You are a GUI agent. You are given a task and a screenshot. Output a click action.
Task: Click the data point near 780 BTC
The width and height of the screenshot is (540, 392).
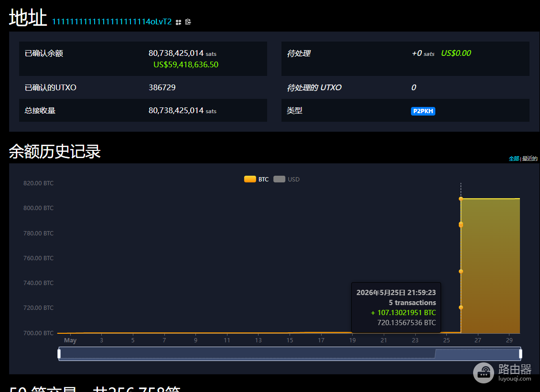(461, 225)
